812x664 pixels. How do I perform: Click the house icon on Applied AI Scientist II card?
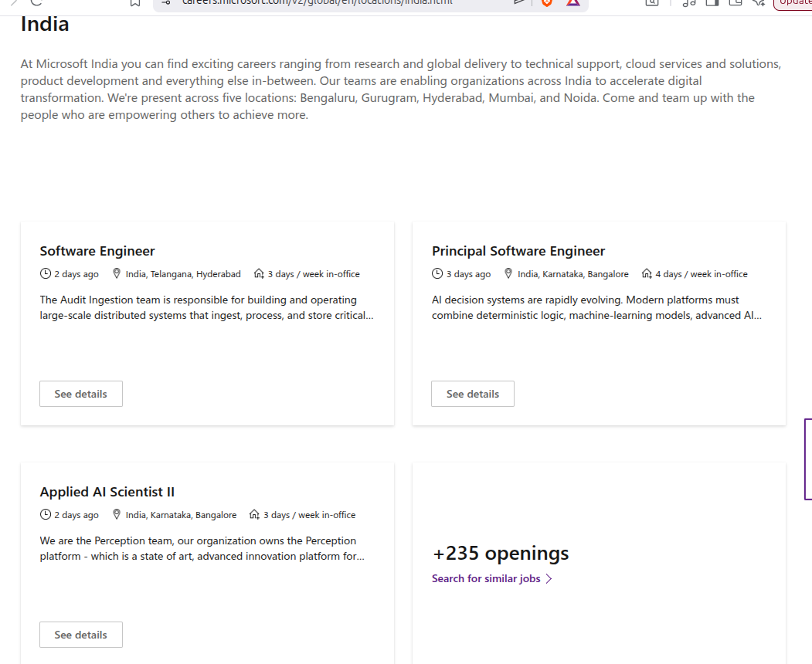(x=254, y=514)
